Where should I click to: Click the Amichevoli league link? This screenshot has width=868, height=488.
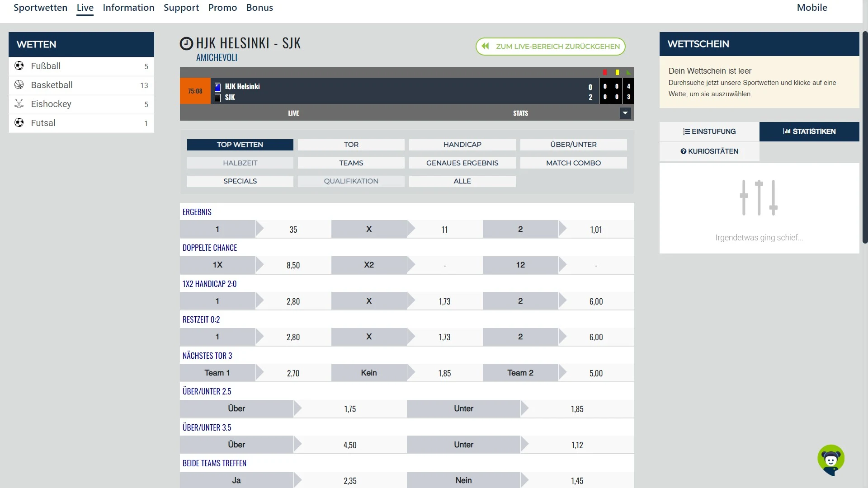click(x=217, y=58)
